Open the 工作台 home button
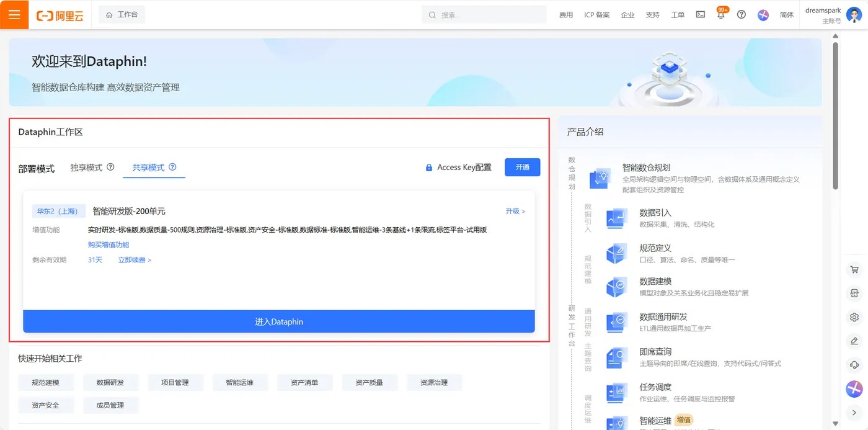Viewport: 868px width, 430px height. [122, 14]
